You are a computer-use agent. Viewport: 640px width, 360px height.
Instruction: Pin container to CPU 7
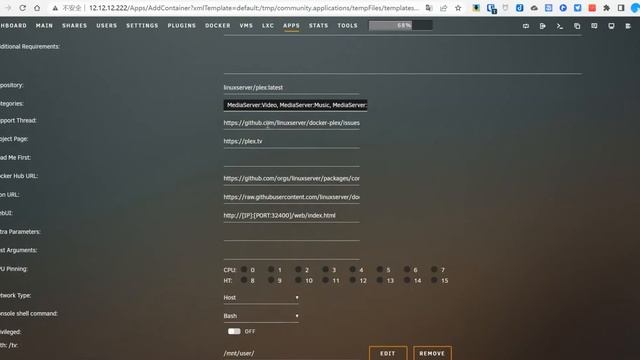(434, 269)
